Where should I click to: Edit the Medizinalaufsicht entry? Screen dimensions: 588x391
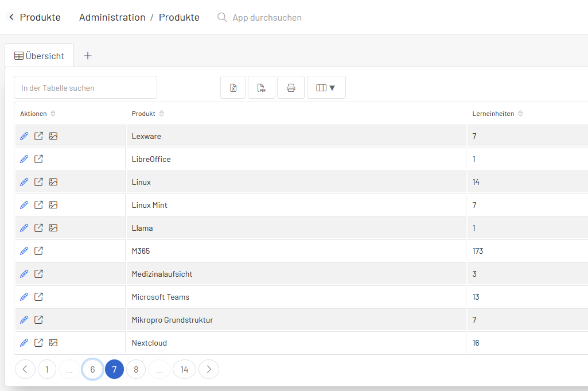[24, 274]
